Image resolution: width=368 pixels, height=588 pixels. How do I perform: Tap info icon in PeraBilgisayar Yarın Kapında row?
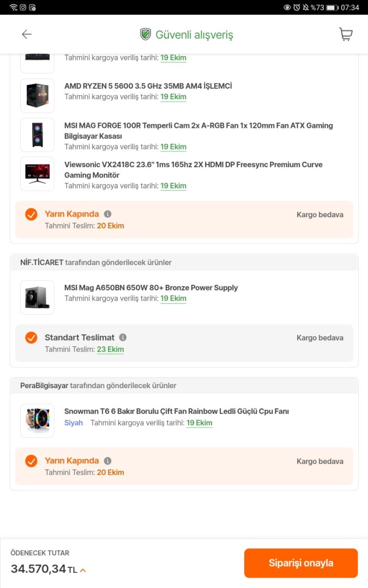click(108, 461)
